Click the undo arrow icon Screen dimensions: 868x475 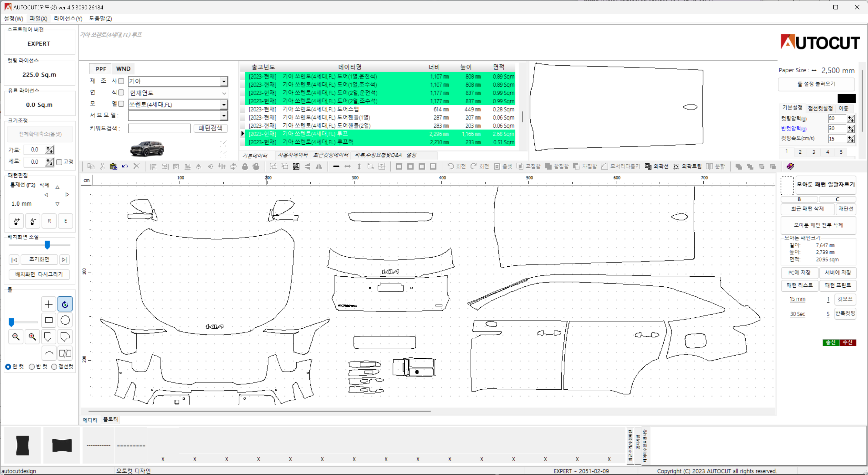(x=125, y=166)
